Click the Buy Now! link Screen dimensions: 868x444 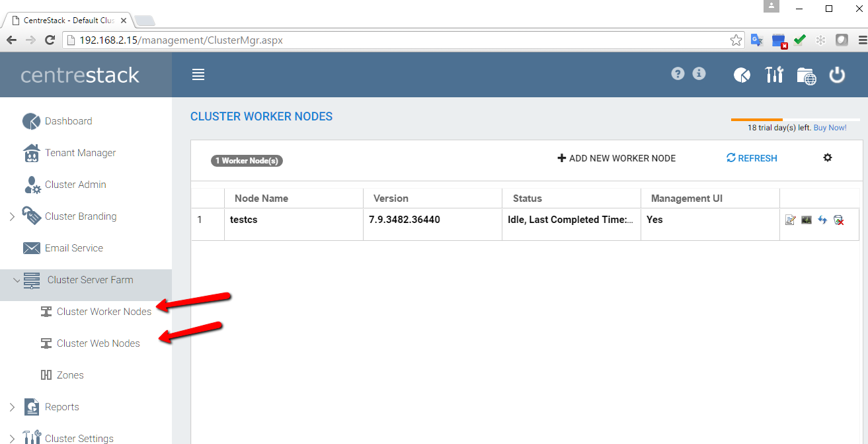pos(830,128)
